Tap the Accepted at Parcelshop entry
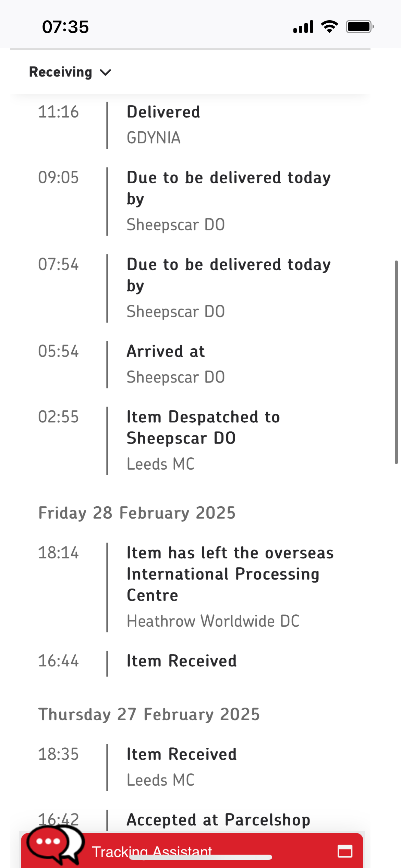Image resolution: width=401 pixels, height=868 pixels. click(x=218, y=820)
